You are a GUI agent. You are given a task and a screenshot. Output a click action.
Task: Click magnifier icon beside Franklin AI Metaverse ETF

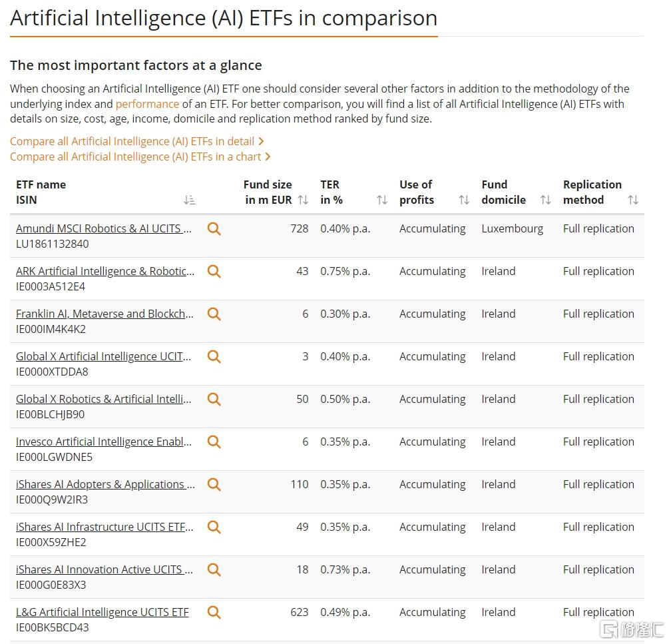(x=214, y=314)
